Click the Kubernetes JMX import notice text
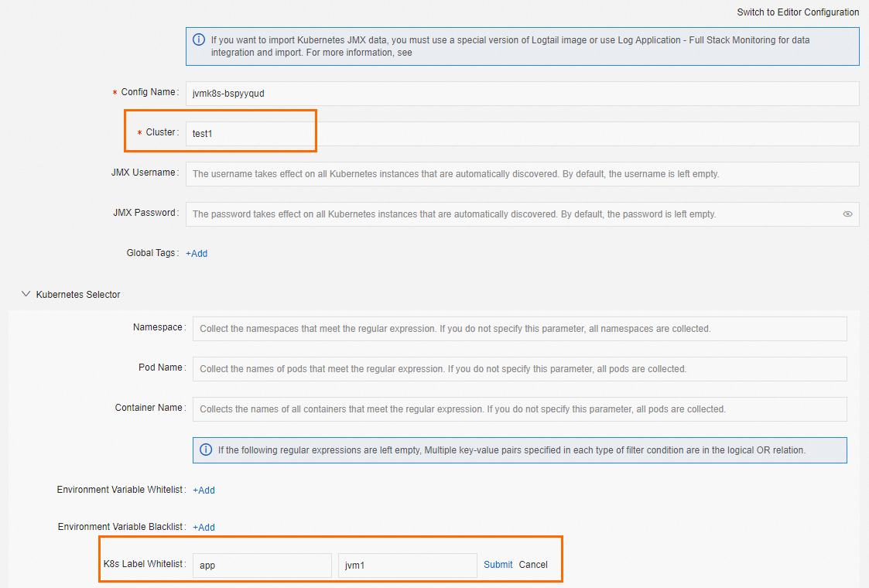Image resolution: width=869 pixels, height=588 pixels. coord(511,46)
